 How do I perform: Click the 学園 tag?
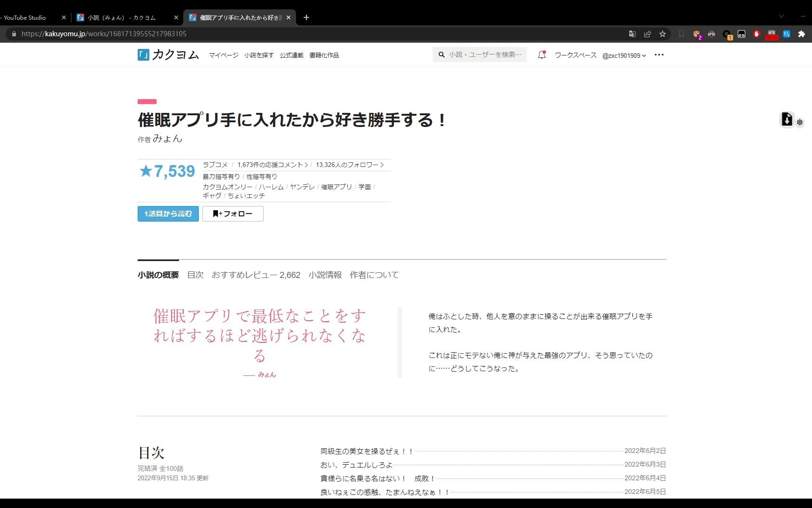365,187
